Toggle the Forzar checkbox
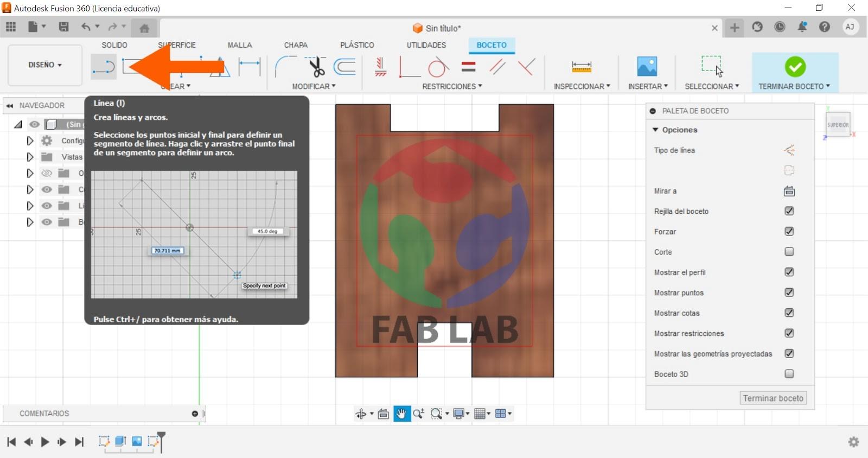Image resolution: width=868 pixels, height=458 pixels. click(x=789, y=231)
